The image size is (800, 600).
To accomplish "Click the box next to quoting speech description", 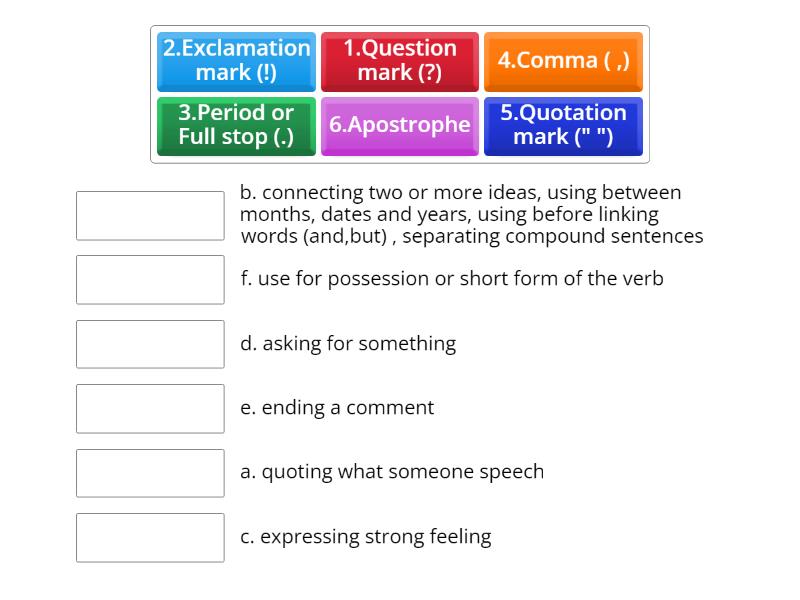I will (150, 473).
